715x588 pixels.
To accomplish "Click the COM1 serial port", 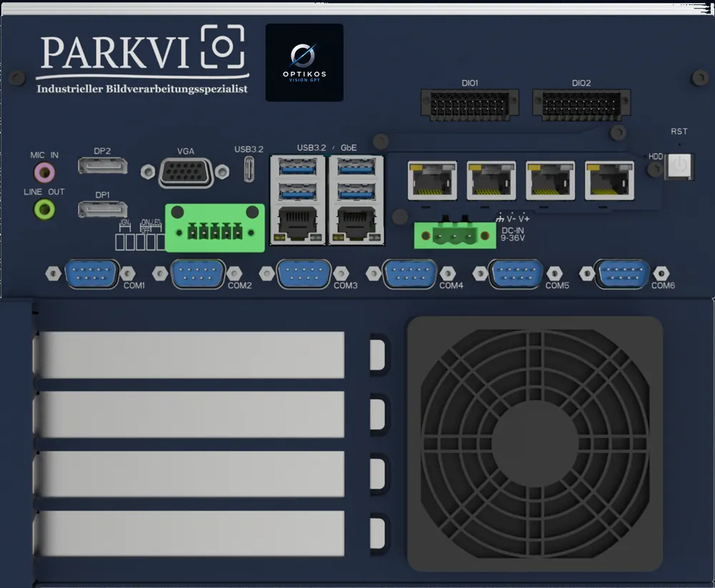I will [x=92, y=274].
